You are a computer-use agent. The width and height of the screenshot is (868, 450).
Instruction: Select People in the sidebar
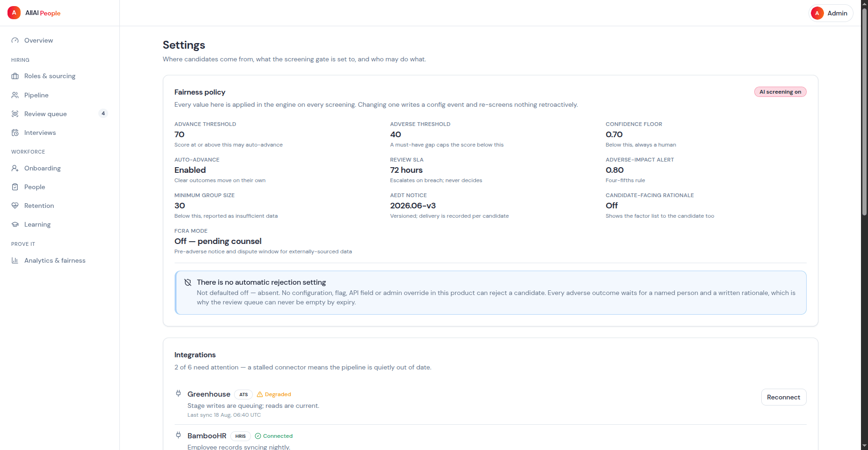click(60, 187)
